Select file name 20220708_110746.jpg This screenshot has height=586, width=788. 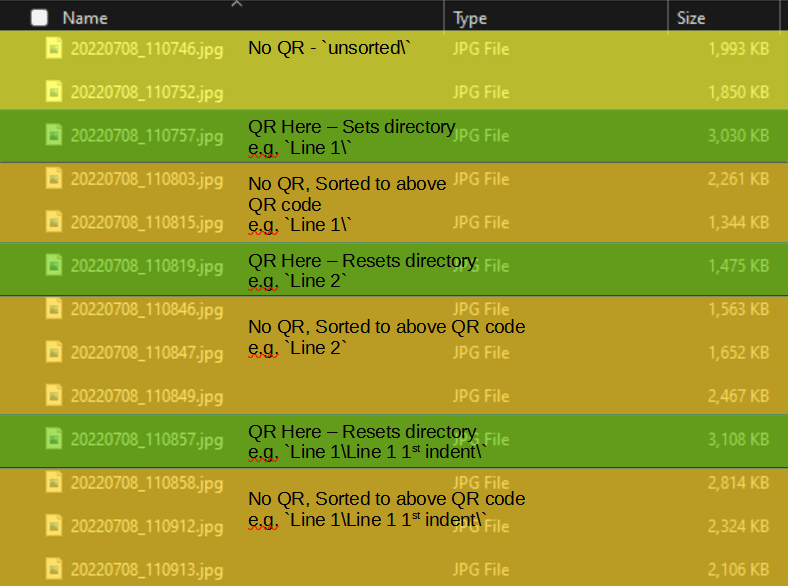147,49
